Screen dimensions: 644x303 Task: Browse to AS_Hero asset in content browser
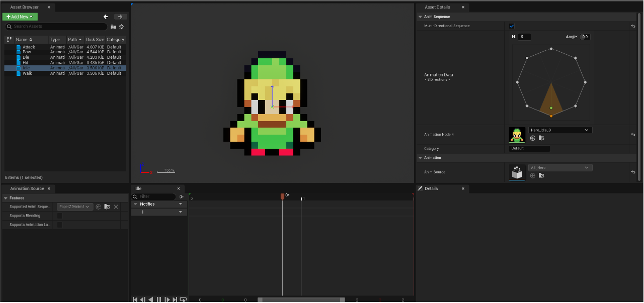pos(541,175)
